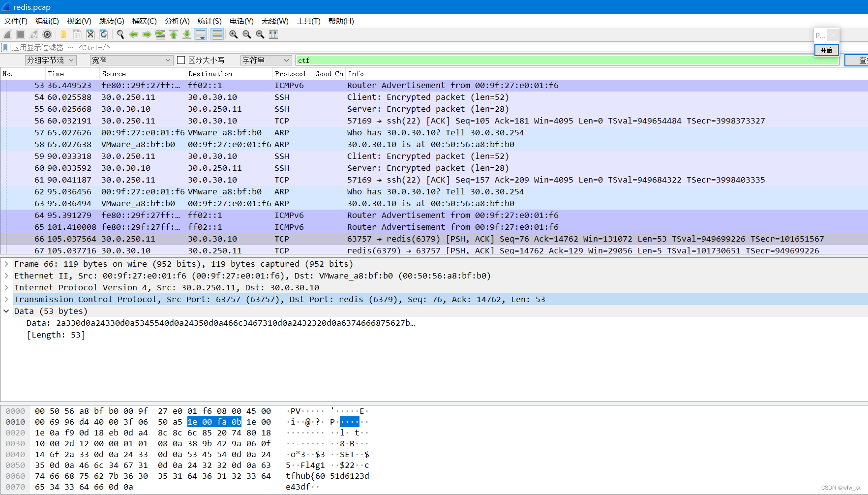
Task: Click the stop capture square icon
Action: coord(21,34)
